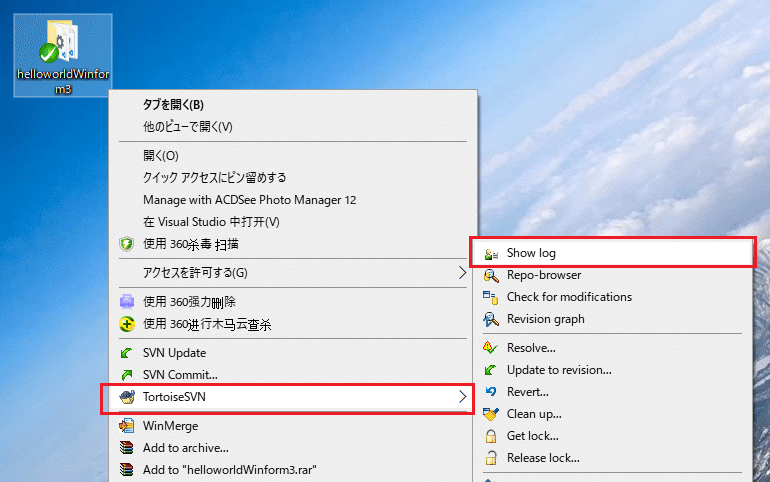This screenshot has height=482, width=770.
Task: Click the SVN Commit arrow icon
Action: [x=127, y=375]
